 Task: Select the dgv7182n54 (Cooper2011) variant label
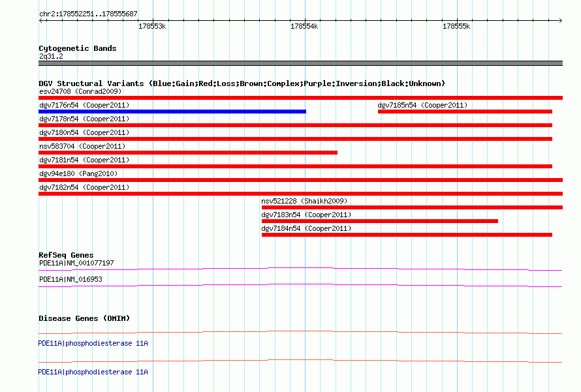coord(84,187)
